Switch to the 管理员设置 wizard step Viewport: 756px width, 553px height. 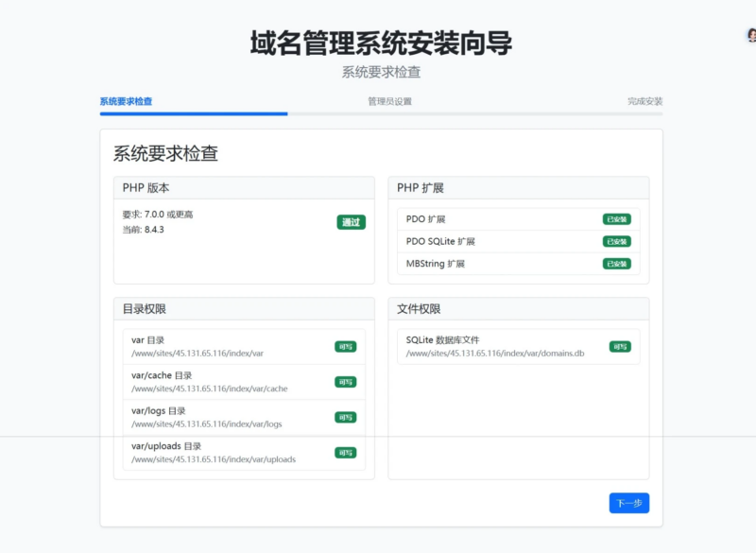tap(389, 99)
